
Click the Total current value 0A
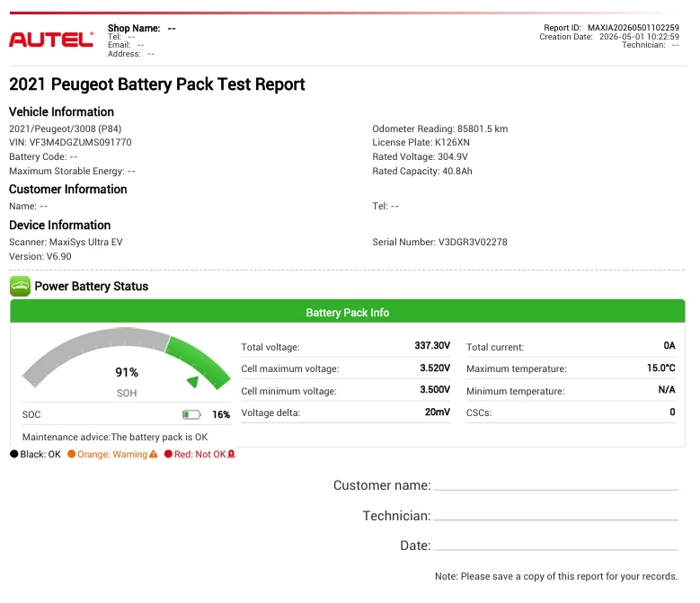click(669, 345)
